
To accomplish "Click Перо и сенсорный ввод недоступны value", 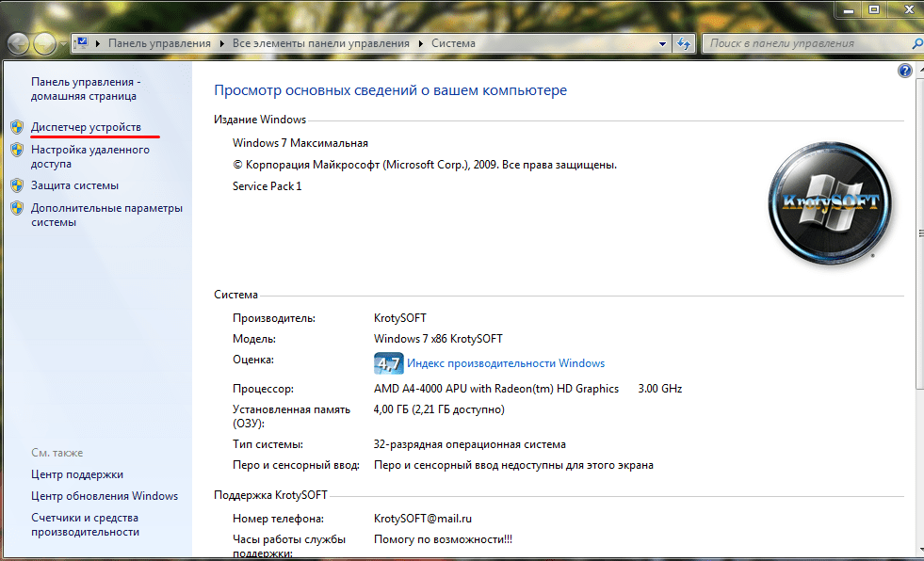I will tap(513, 465).
